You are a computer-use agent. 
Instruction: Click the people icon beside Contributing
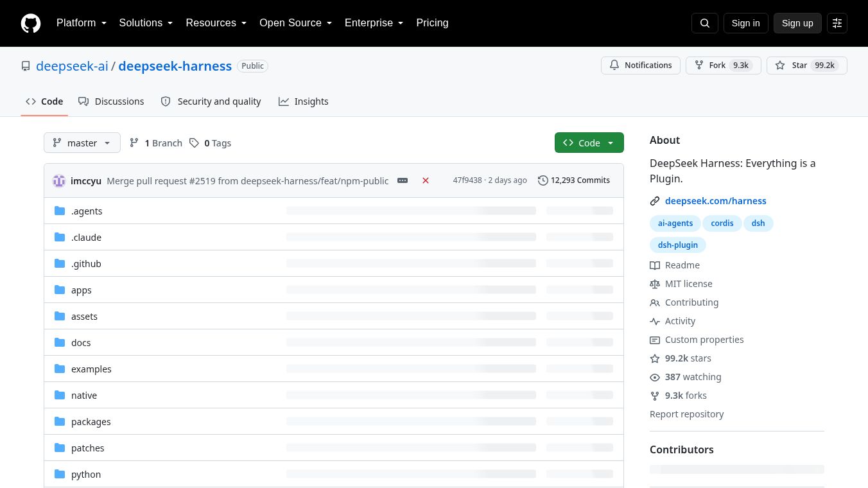(655, 302)
